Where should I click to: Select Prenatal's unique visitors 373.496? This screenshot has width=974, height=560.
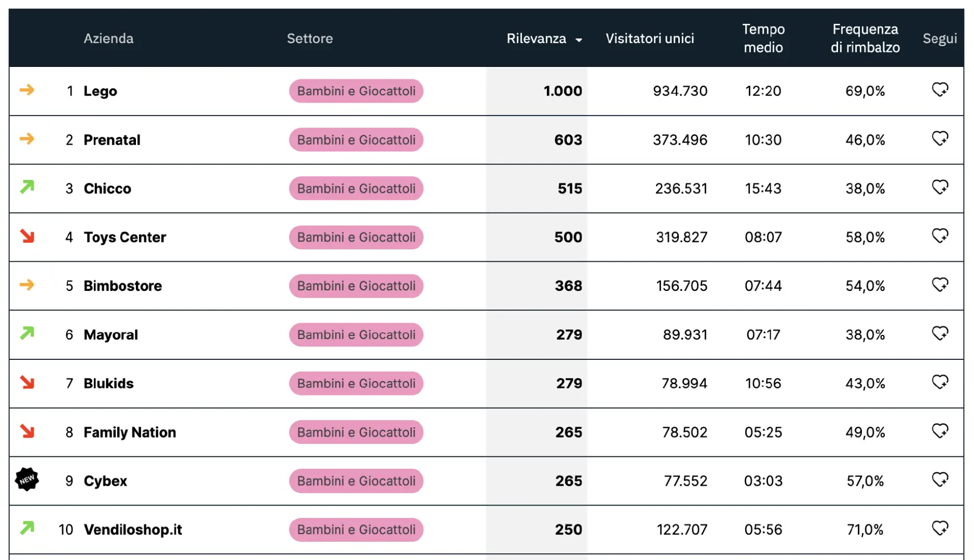(x=680, y=140)
